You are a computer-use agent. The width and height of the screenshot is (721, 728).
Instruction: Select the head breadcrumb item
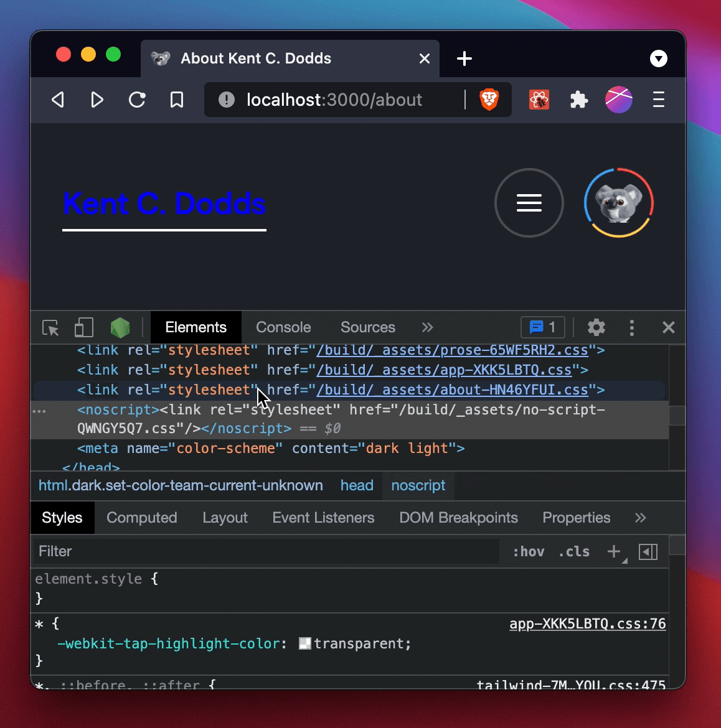click(x=357, y=485)
